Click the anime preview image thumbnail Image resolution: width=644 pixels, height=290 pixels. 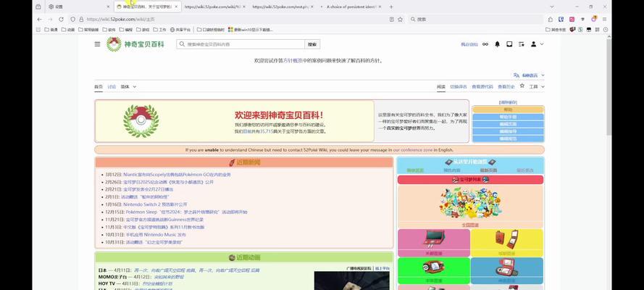351,281
